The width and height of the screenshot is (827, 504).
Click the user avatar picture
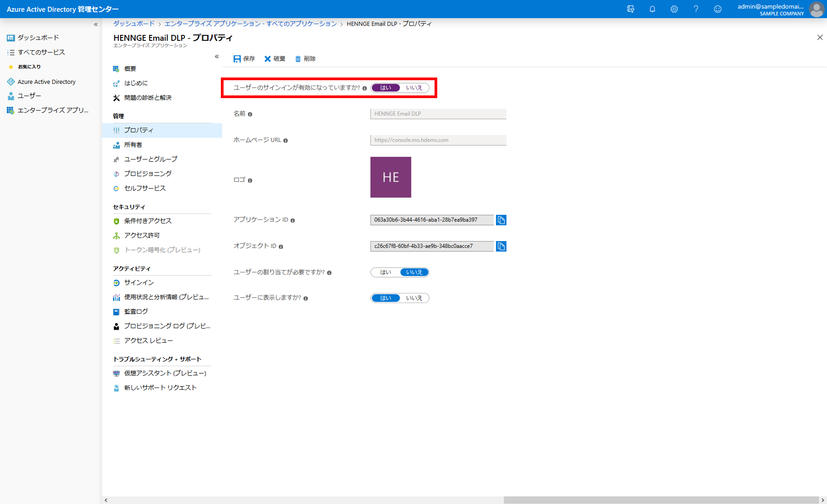click(816, 9)
